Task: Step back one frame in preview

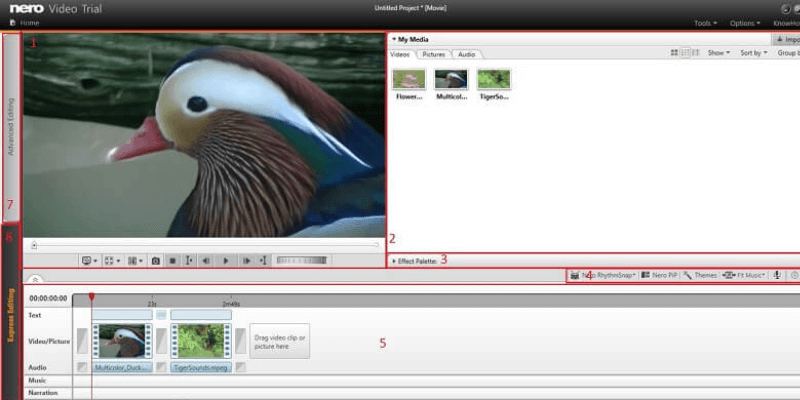Action: [x=206, y=261]
